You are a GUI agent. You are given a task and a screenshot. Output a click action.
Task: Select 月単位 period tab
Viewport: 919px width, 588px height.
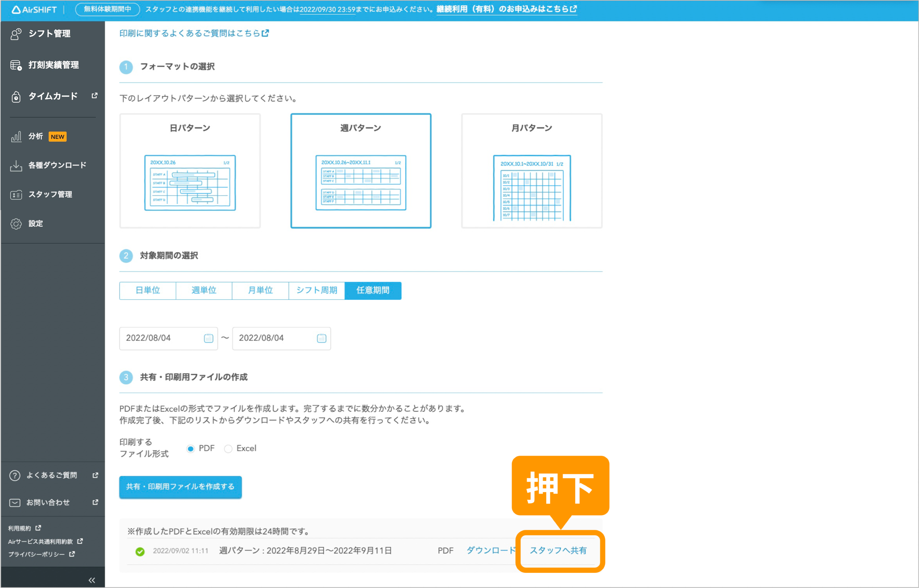[x=260, y=291]
